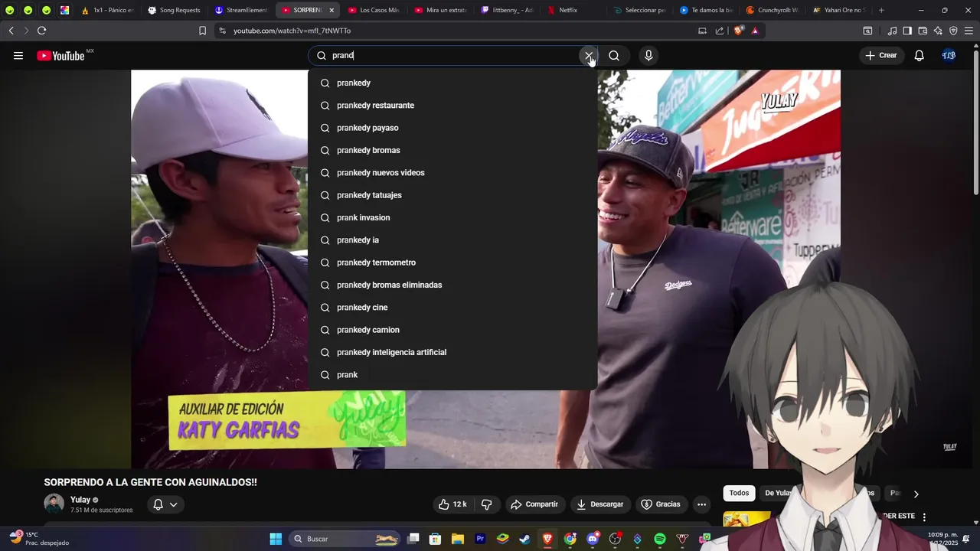Open Brave Rewards triangle icon
Image resolution: width=980 pixels, height=551 pixels.
(x=755, y=31)
